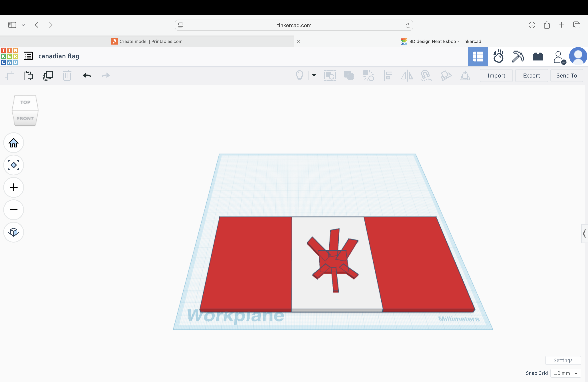Viewport: 588px width, 382px height.
Task: Expand the collapsed shapes panel arrow
Action: (x=584, y=233)
